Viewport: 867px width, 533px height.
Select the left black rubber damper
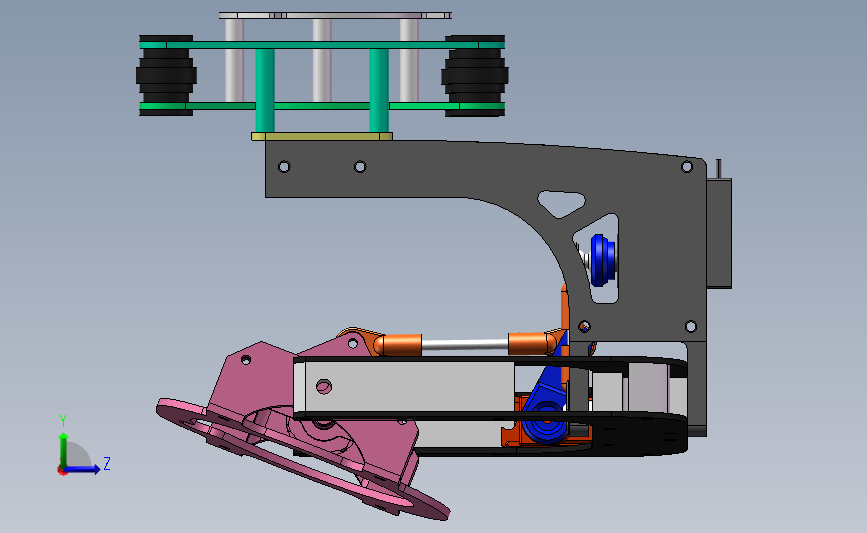click(x=166, y=76)
